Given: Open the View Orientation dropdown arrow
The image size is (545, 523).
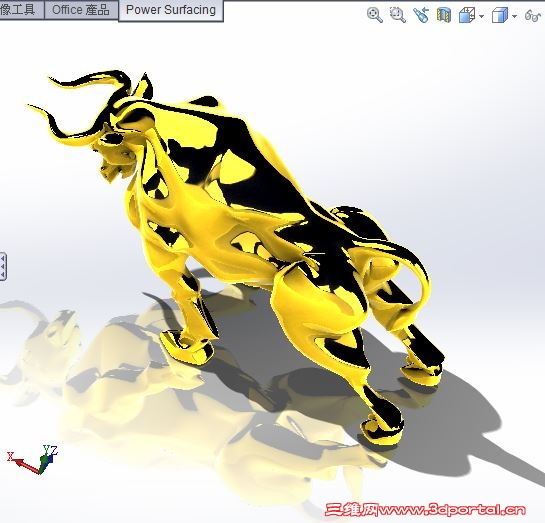Looking at the screenshot, I should [481, 16].
